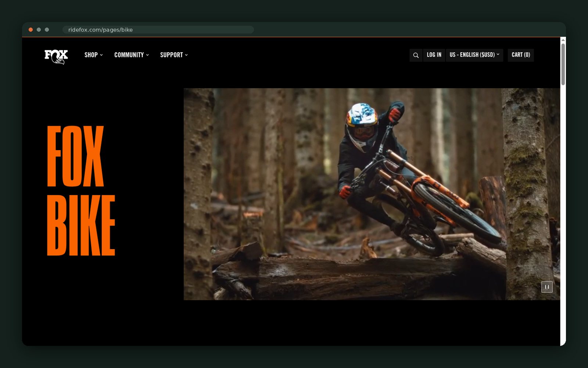This screenshot has height=368, width=588.
Task: Click the Fox logo in the header
Action: [x=56, y=57]
